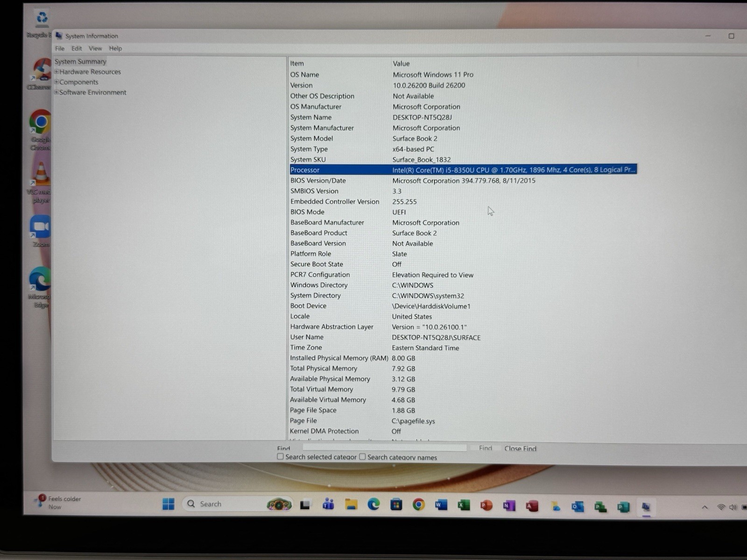Open the Wi-Fi network tray icon
Screen dimensions: 747x560
tap(721, 507)
